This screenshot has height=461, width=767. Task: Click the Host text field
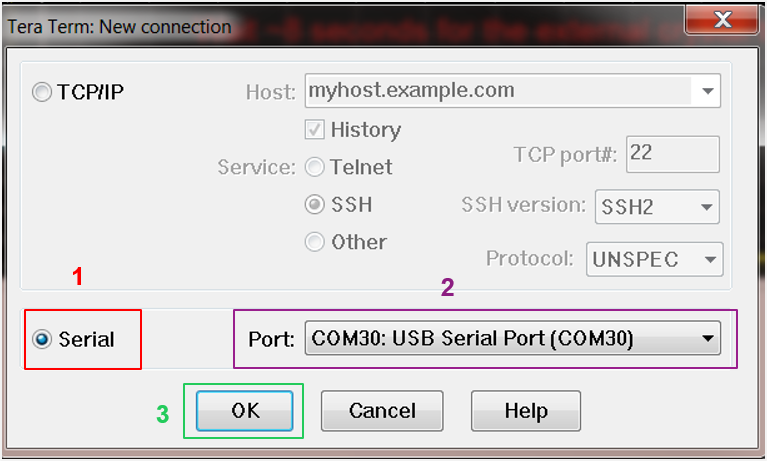498,91
